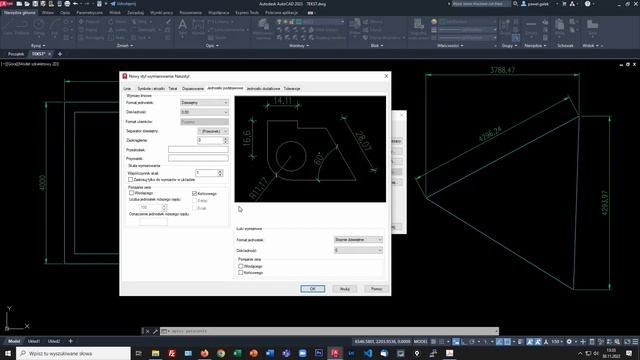The width and height of the screenshot is (640, 360).
Task: Click the 'Zaokrąglenie' stepper arrows
Action: tap(226, 140)
